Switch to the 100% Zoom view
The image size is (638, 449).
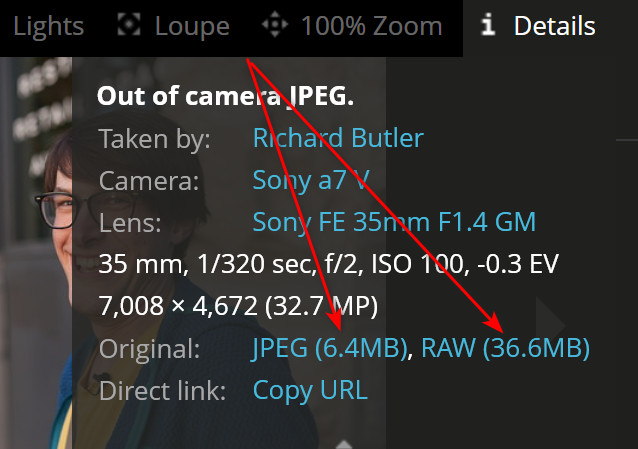(371, 26)
